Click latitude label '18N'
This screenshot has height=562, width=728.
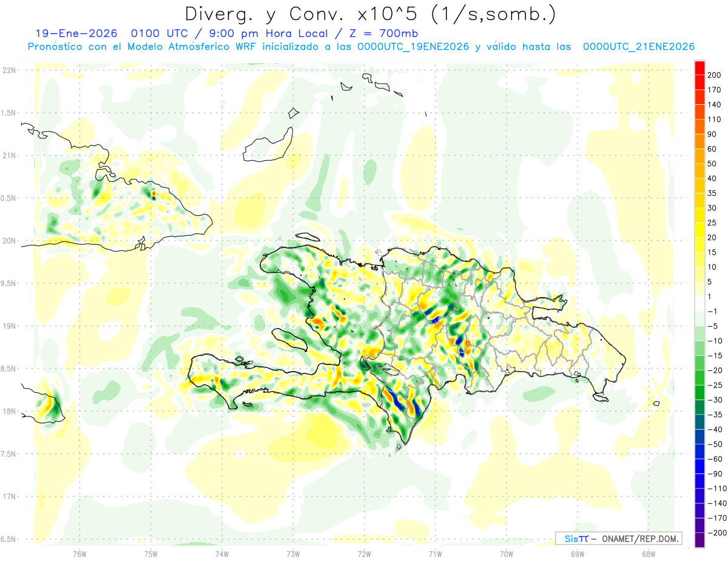[8, 411]
